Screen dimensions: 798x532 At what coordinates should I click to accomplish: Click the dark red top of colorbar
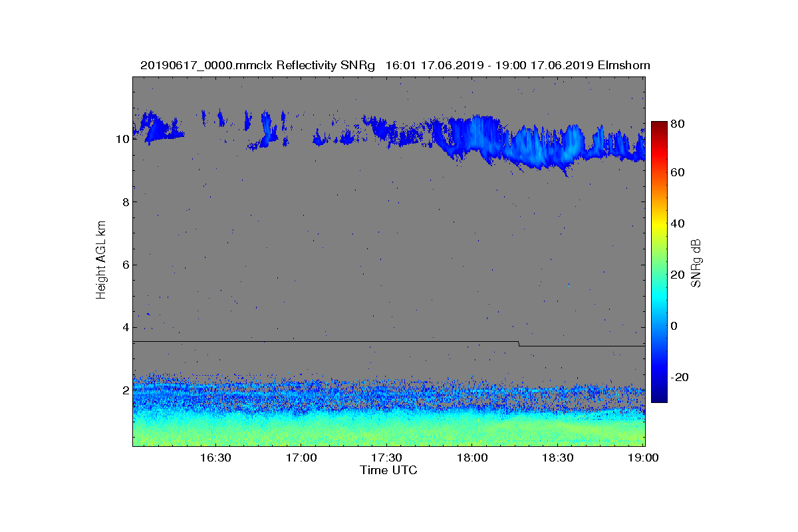[x=659, y=126]
